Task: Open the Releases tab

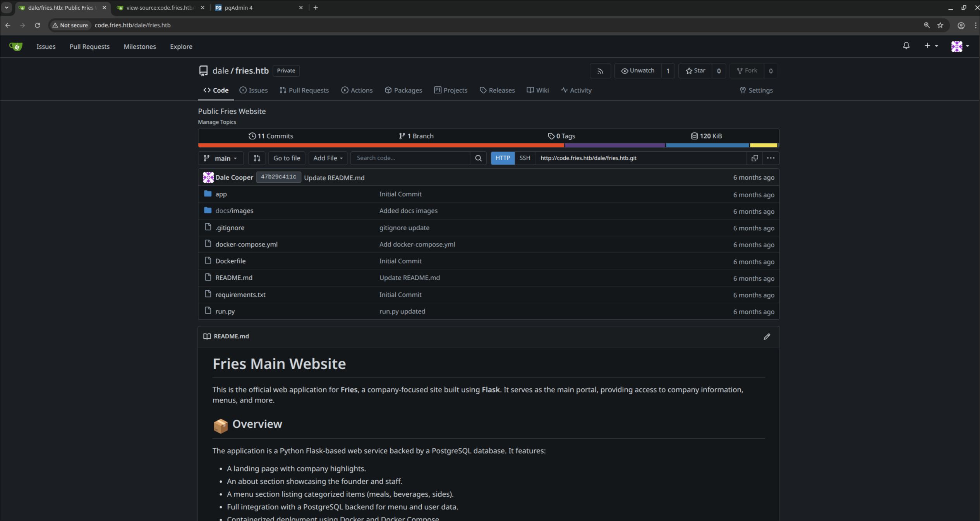Action: pos(497,90)
